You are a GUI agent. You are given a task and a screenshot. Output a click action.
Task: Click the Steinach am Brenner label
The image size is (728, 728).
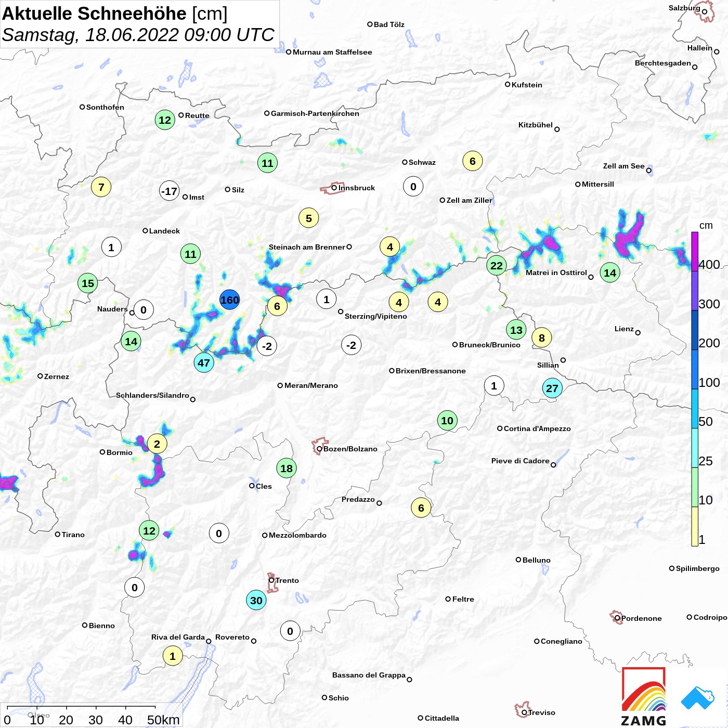click(x=307, y=247)
